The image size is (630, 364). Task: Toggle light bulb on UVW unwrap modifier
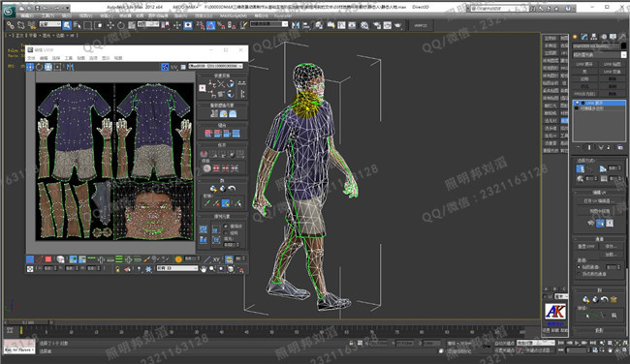point(577,104)
